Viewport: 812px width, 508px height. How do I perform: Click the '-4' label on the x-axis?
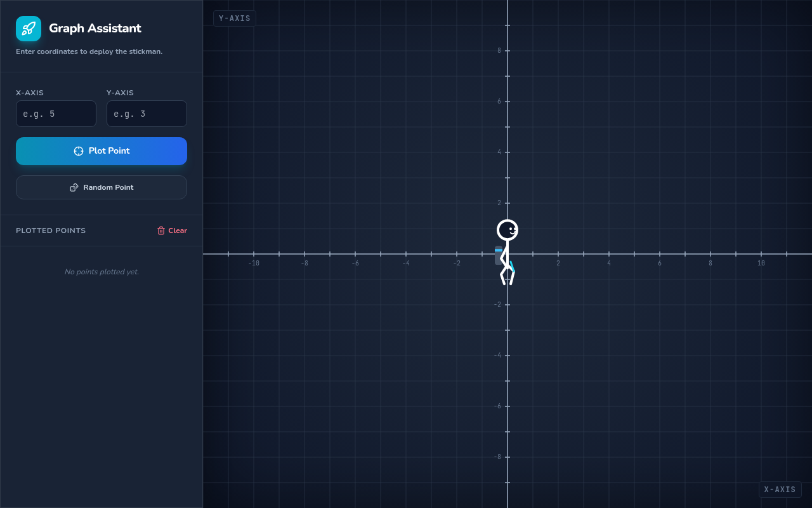click(406, 263)
